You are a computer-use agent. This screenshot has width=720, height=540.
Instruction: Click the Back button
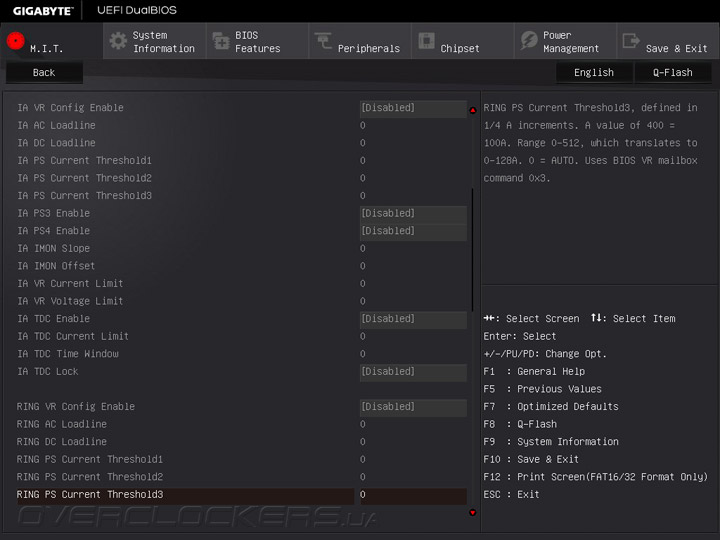coord(44,73)
